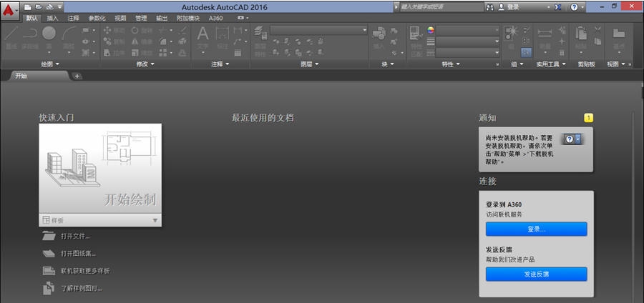The image size is (644, 303).
Task: Click the New drawing icon in quick access toolbar
Action: pyautogui.click(x=28, y=7)
